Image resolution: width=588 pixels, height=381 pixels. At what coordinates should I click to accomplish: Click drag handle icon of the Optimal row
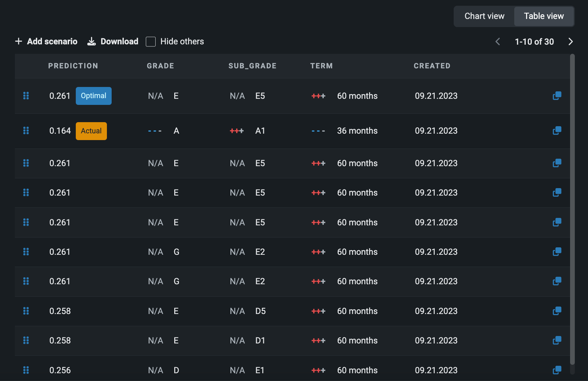pyautogui.click(x=26, y=96)
